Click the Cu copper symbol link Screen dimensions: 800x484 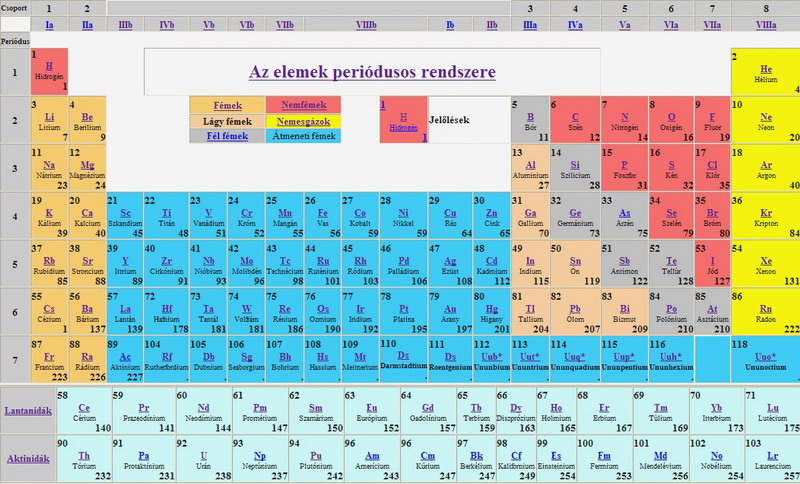[450, 213]
